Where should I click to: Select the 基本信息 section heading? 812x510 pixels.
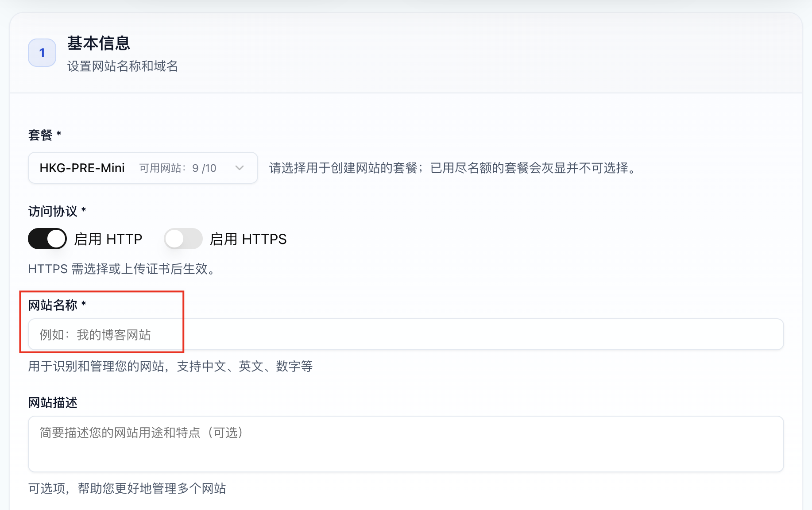[98, 43]
